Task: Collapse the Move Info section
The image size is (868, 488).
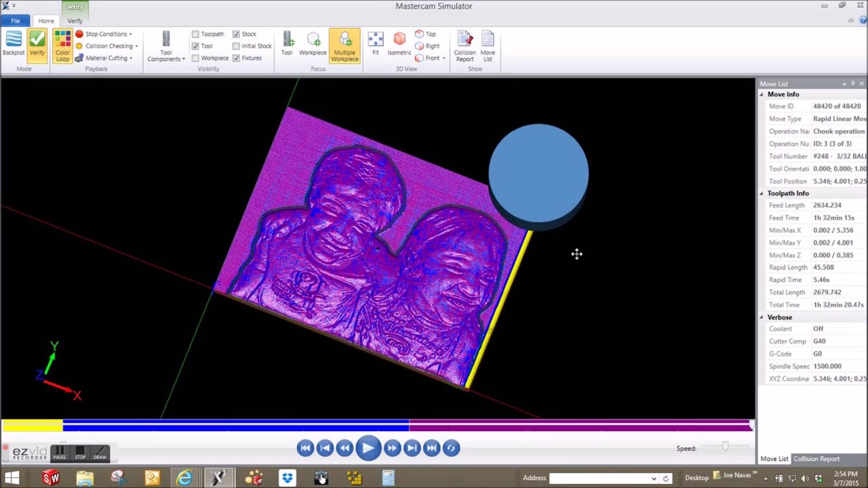Action: coord(762,94)
